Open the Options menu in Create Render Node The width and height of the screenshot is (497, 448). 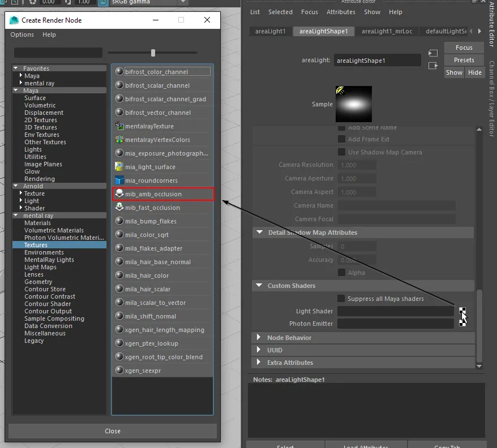click(22, 35)
